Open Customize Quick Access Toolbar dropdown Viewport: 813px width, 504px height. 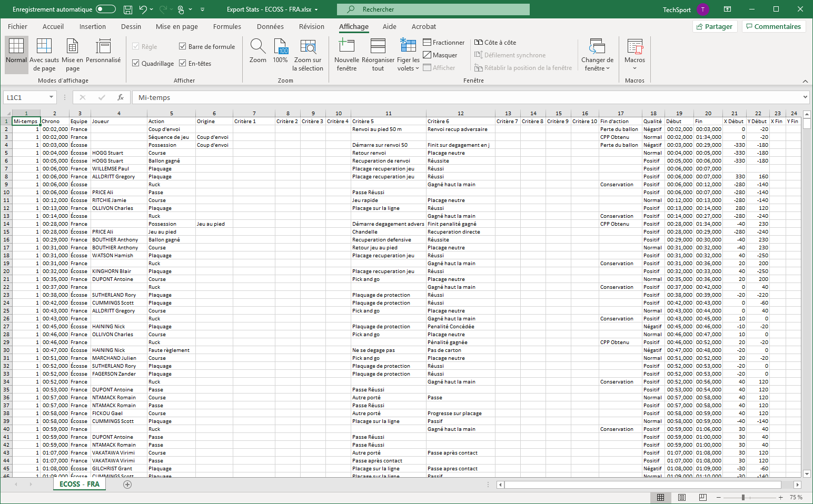tap(202, 9)
